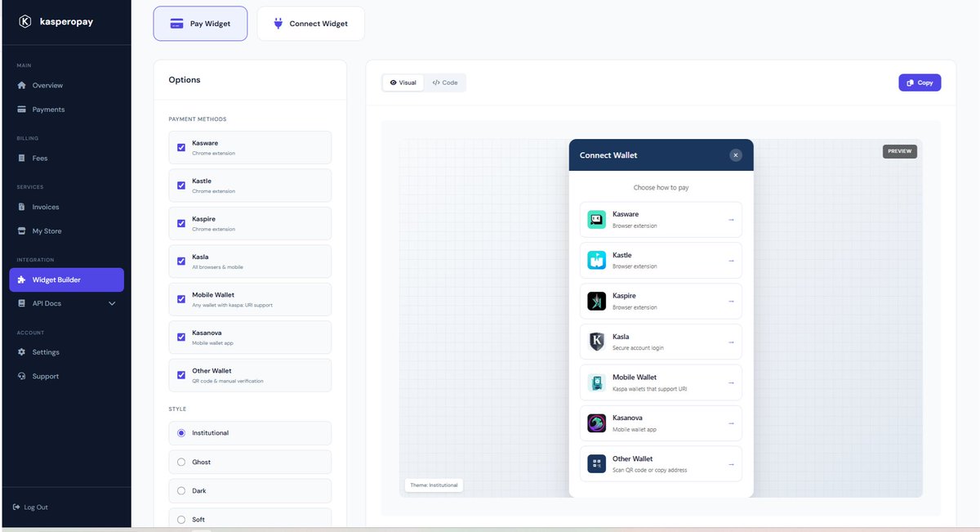Click the Kasware wallet logo in preview
Viewport: 980px width, 532px height.
596,220
